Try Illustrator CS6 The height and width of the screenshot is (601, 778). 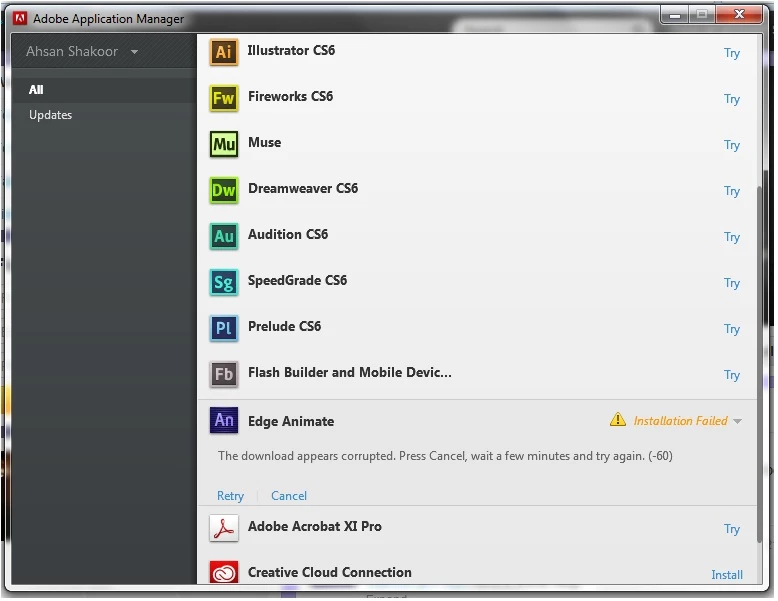(x=732, y=53)
